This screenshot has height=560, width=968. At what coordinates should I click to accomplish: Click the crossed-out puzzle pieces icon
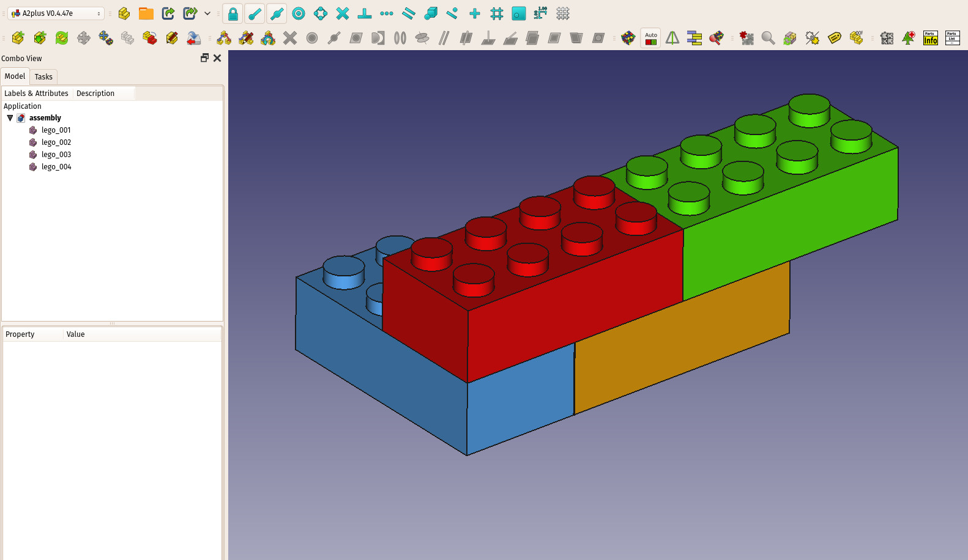pos(813,38)
